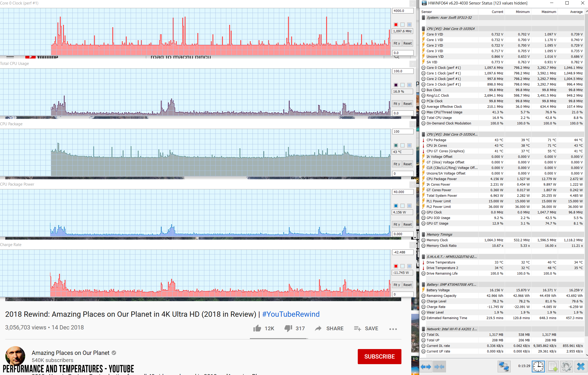This screenshot has height=375, width=588.
Task: Click Fit y in CPU Package Power graph
Action: click(x=397, y=225)
